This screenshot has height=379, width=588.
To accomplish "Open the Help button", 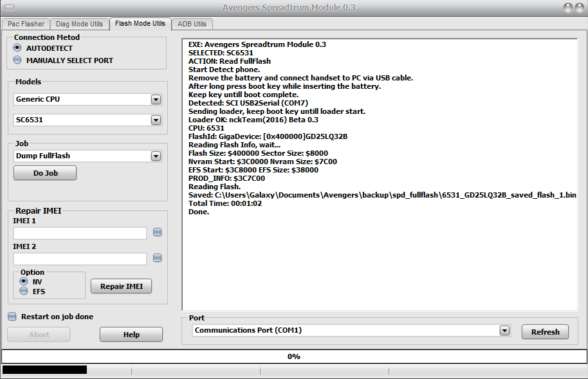I will 131,335.
